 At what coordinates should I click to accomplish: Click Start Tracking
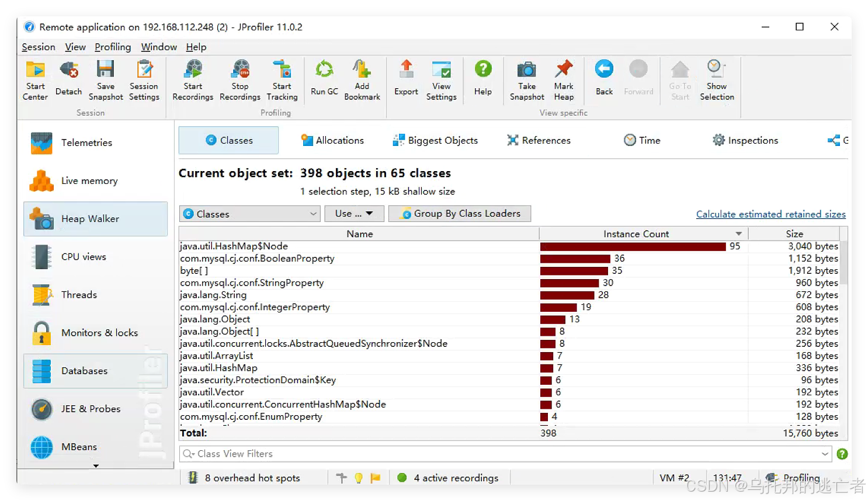(282, 81)
